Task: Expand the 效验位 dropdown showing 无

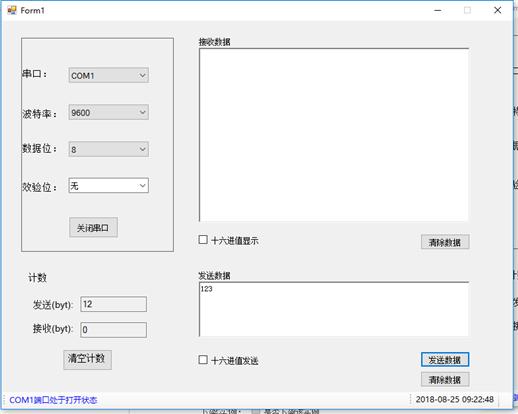Action: 109,185
